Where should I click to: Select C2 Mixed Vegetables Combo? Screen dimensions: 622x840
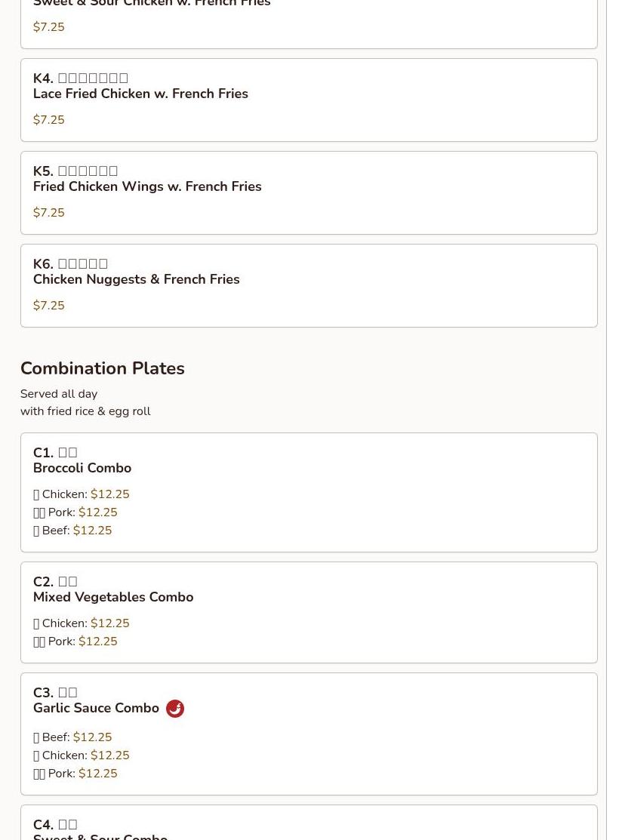click(113, 597)
